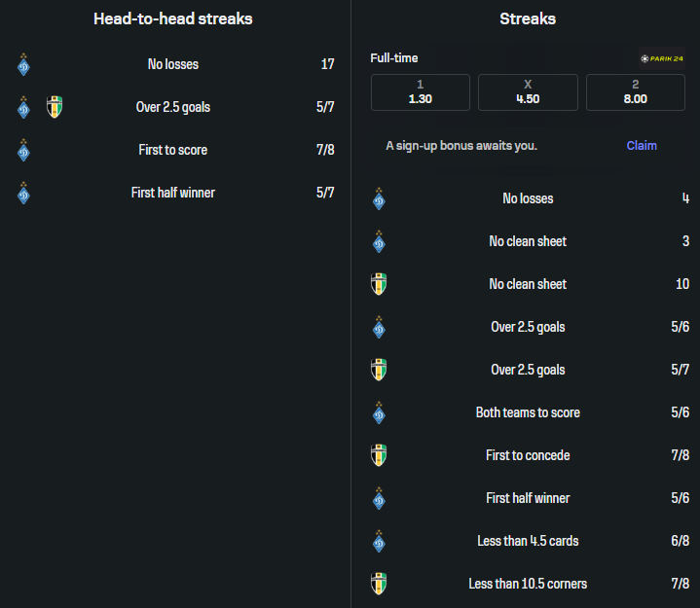Screen dimensions: 700x608
Task: Click Dynamo Kyiv crest beside head-to-head No losses
Action: 24,65
